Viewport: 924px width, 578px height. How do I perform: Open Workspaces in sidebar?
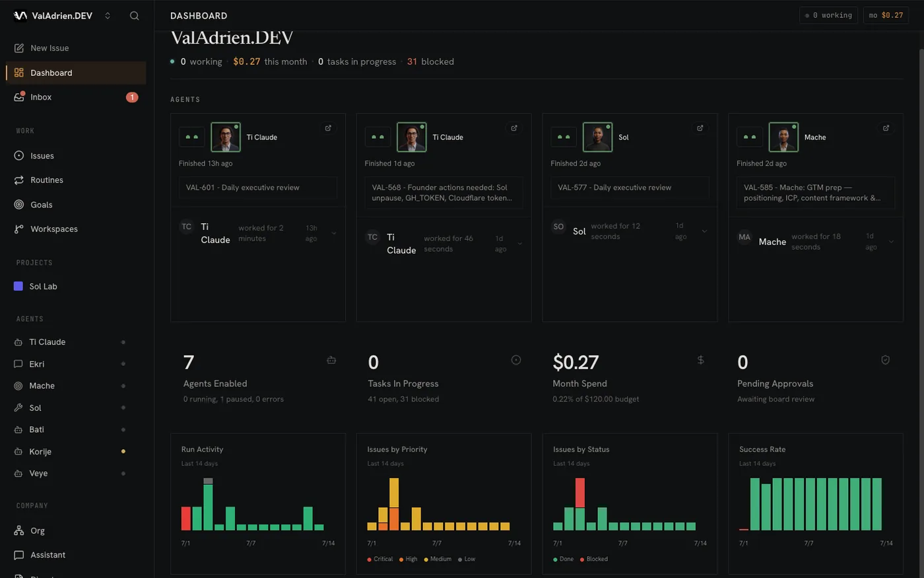(76, 229)
